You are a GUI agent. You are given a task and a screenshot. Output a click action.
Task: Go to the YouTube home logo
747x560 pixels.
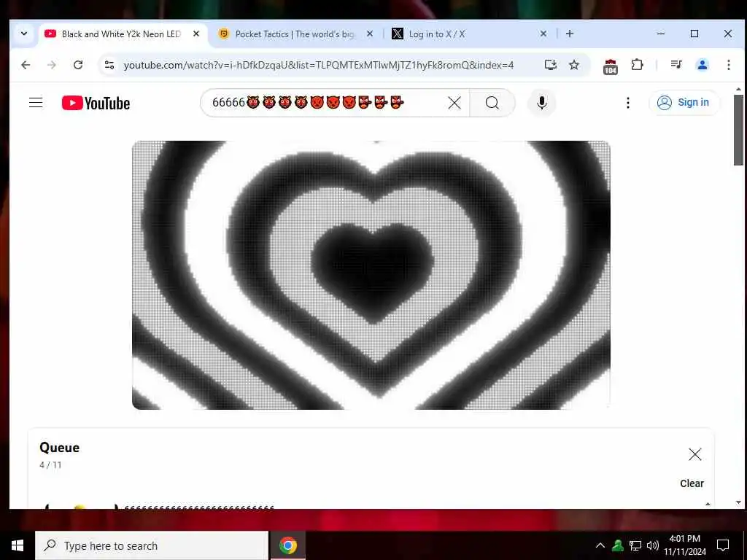[96, 103]
